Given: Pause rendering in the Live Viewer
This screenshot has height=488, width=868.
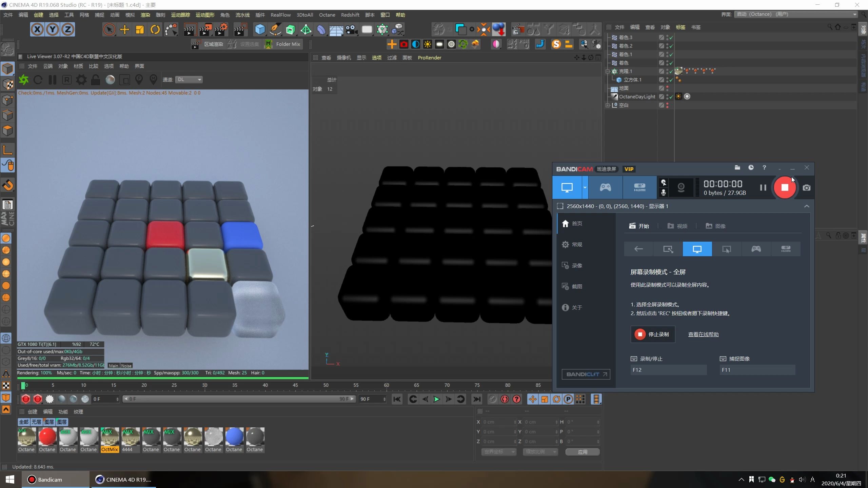Looking at the screenshot, I should point(52,80).
